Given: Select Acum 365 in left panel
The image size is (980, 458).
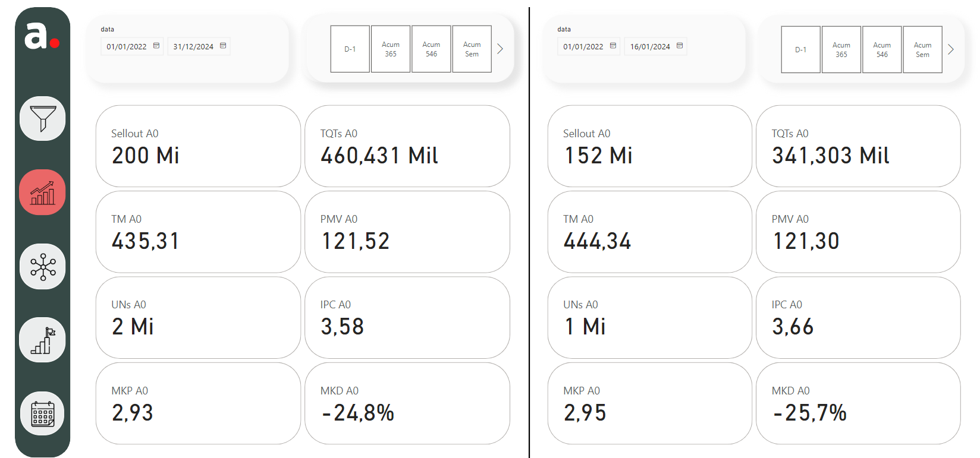Looking at the screenshot, I should click(391, 49).
